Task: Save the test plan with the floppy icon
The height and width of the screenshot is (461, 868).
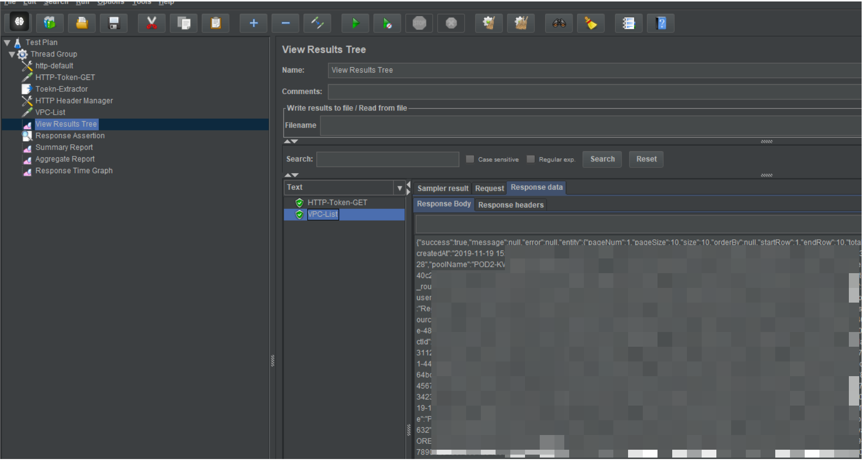Action: [114, 23]
